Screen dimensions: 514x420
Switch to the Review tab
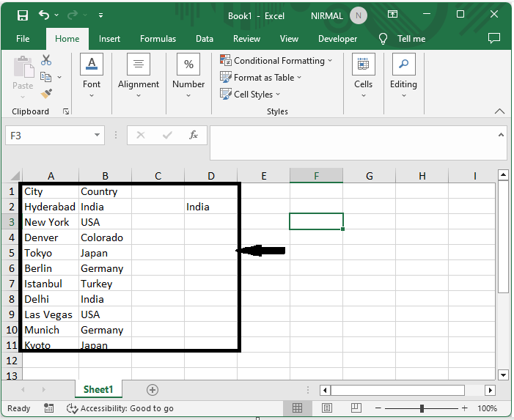tap(246, 39)
